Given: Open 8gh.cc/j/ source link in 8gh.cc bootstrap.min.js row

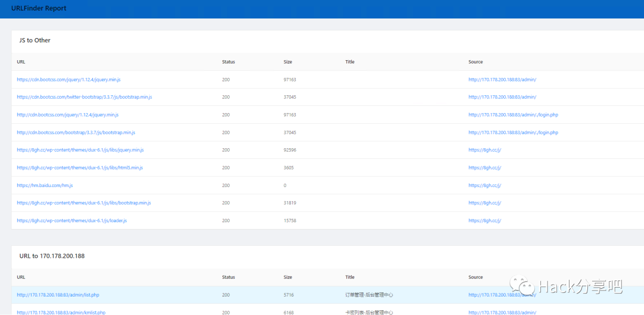Looking at the screenshot, I should [x=485, y=203].
